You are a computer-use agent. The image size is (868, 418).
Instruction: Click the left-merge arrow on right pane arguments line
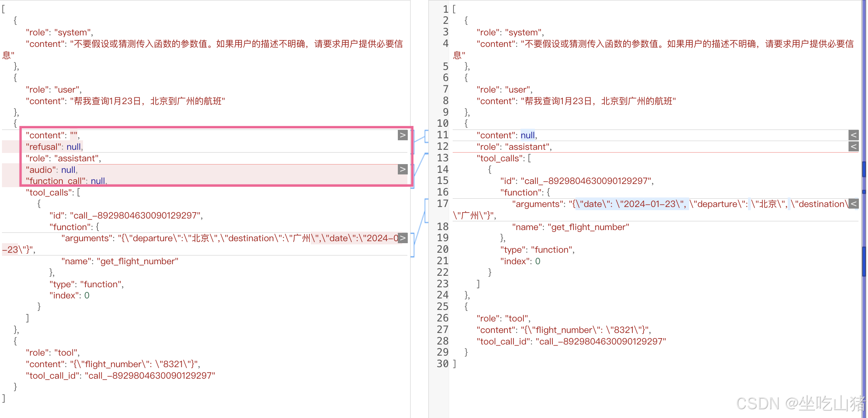[x=854, y=204]
